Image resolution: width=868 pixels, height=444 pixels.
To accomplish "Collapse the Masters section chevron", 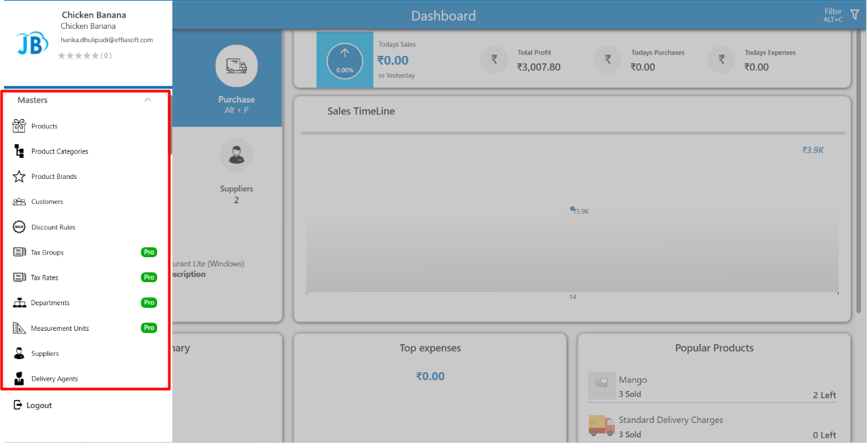I will point(148,100).
